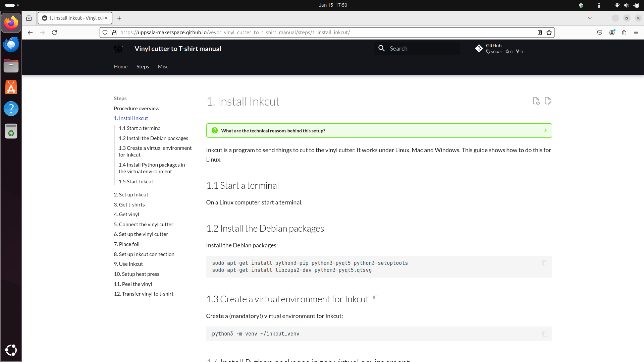Click the paragraph permalink after heading 1.3
This screenshot has height=362, width=644.
[x=375, y=299]
